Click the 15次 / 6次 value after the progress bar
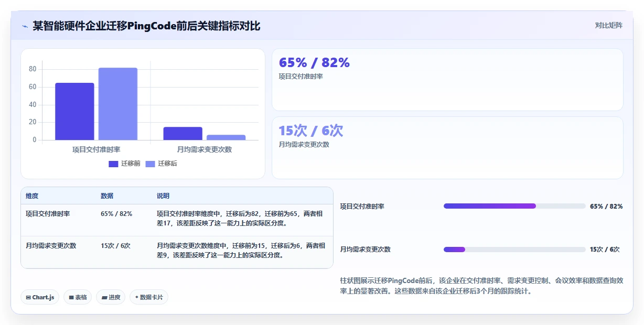This screenshot has height=325, width=644. (x=605, y=250)
